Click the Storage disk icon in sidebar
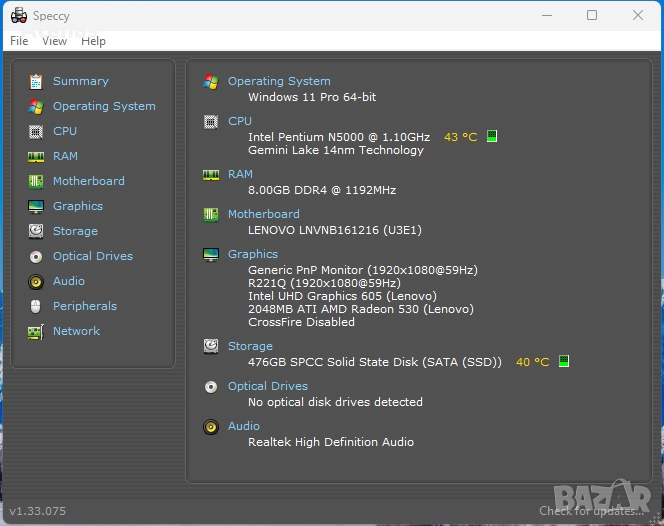664x526 pixels. point(36,231)
